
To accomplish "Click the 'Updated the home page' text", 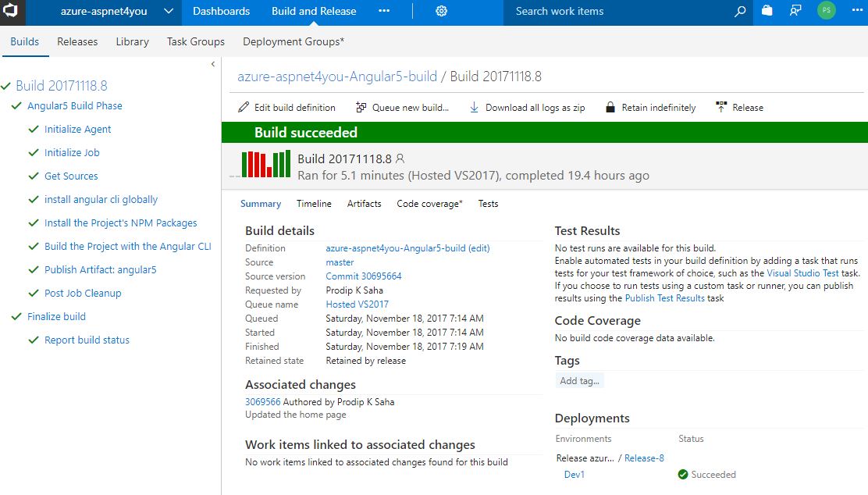I will tap(296, 415).
